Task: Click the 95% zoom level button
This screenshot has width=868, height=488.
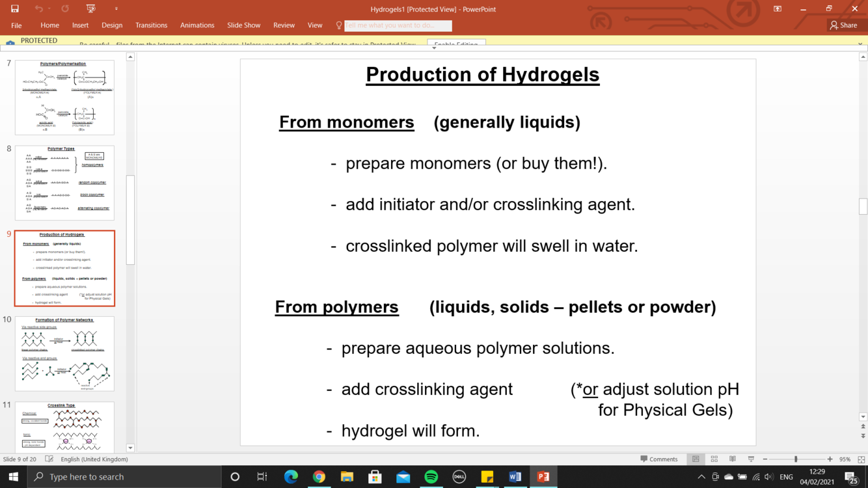Action: click(845, 459)
